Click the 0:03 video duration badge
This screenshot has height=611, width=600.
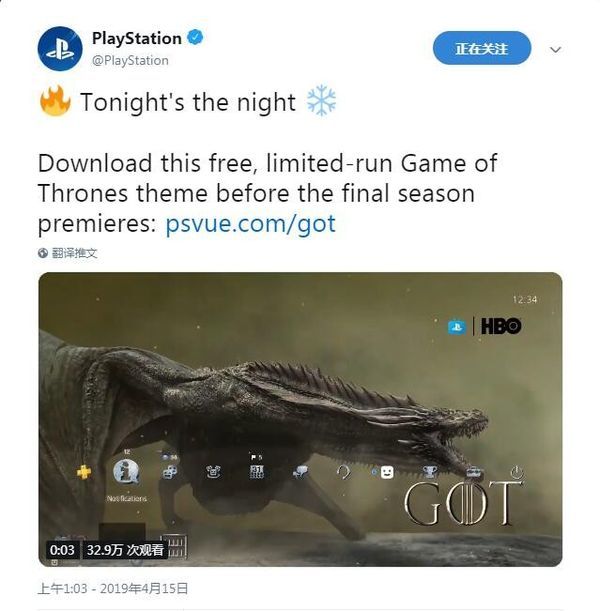tap(62, 550)
